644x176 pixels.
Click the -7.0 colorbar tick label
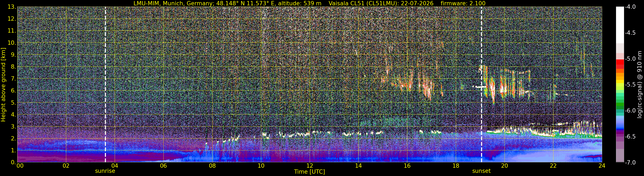tap(630, 162)
